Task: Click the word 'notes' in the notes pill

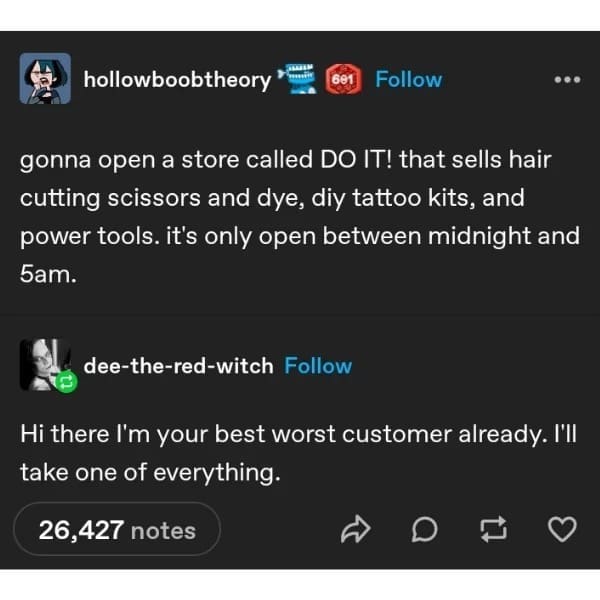Action: 163,532
